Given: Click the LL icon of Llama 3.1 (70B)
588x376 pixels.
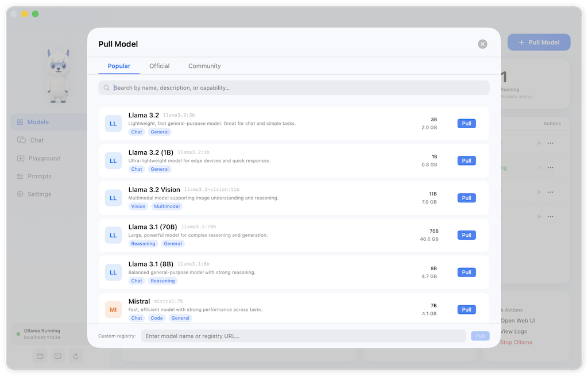Looking at the screenshot, I should [x=113, y=235].
